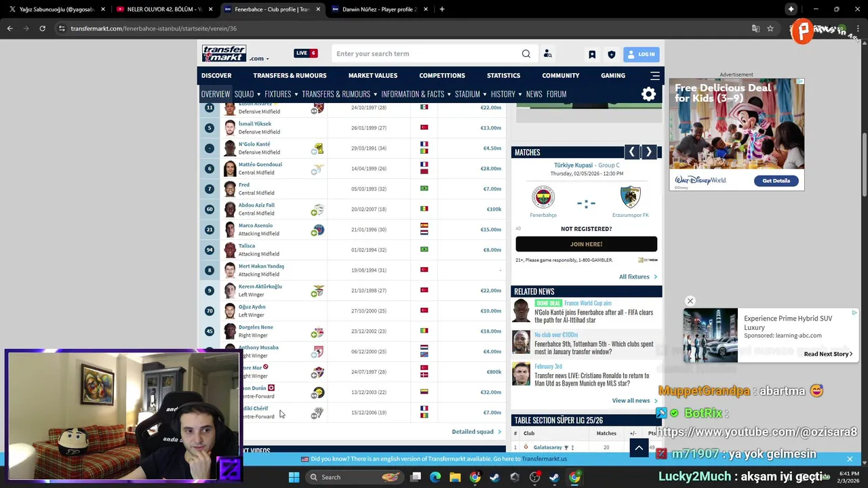Open the hamburger menu icon

[655, 75]
